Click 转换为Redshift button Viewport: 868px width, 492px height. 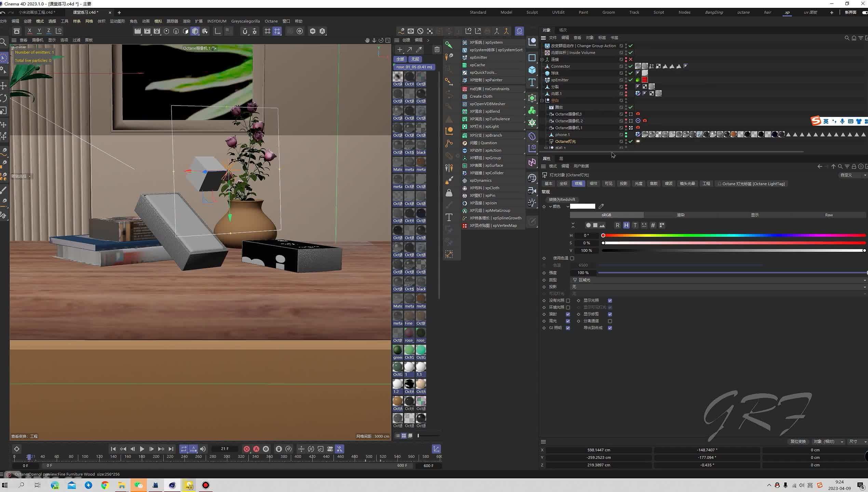coord(562,200)
